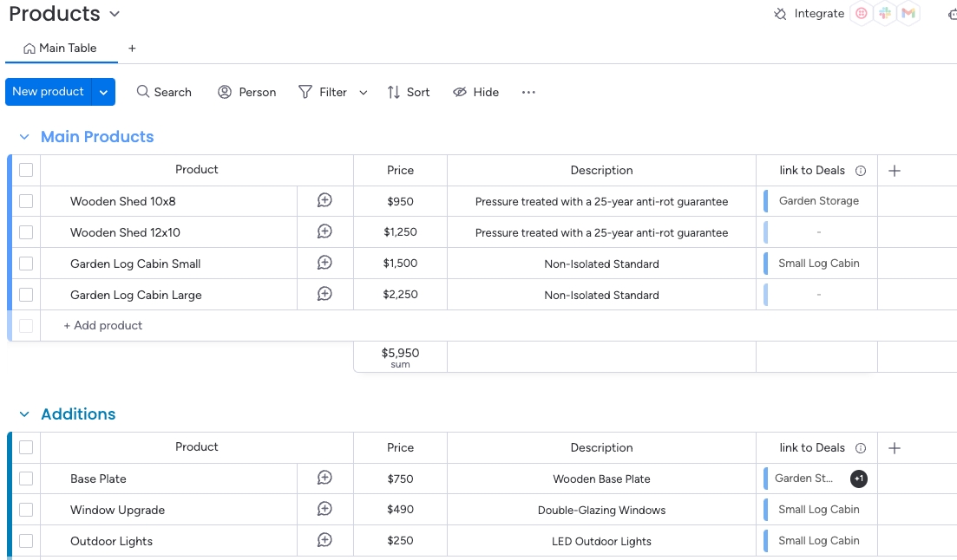Screen dimensions: 957x560
Task: Tick the checkbox for Wooden Shed 12x10
Action: [26, 232]
